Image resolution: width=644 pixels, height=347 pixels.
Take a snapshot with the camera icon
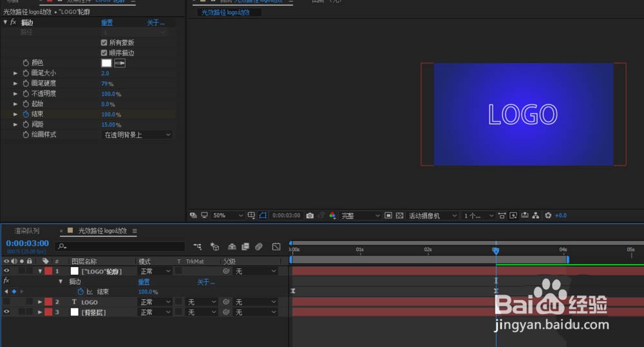310,215
